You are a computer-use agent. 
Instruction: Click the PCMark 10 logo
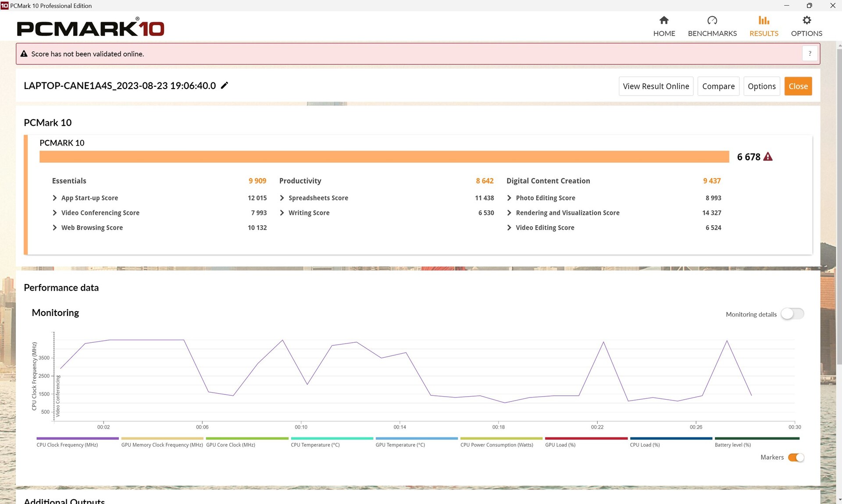tap(90, 28)
